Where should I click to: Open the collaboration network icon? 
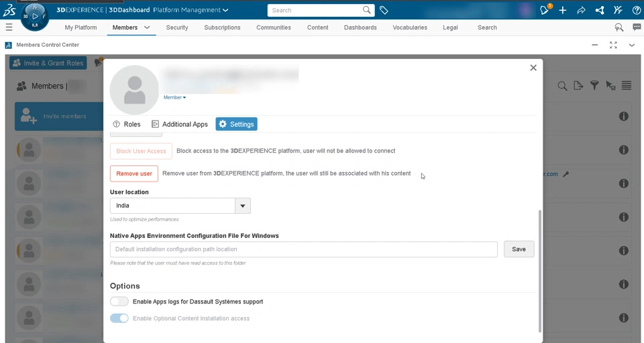[x=600, y=10]
